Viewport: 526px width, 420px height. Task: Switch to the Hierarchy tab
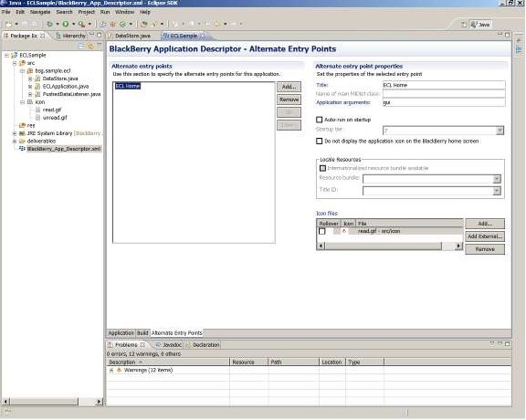click(x=71, y=36)
